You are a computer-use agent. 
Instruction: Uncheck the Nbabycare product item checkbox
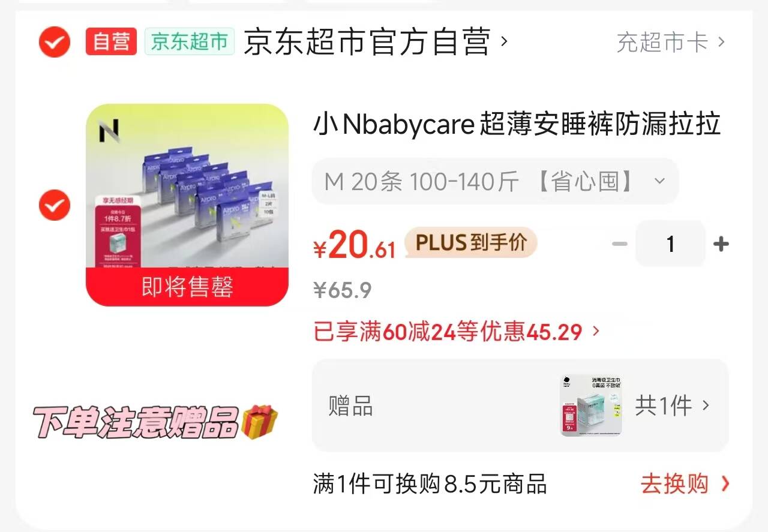click(55, 205)
